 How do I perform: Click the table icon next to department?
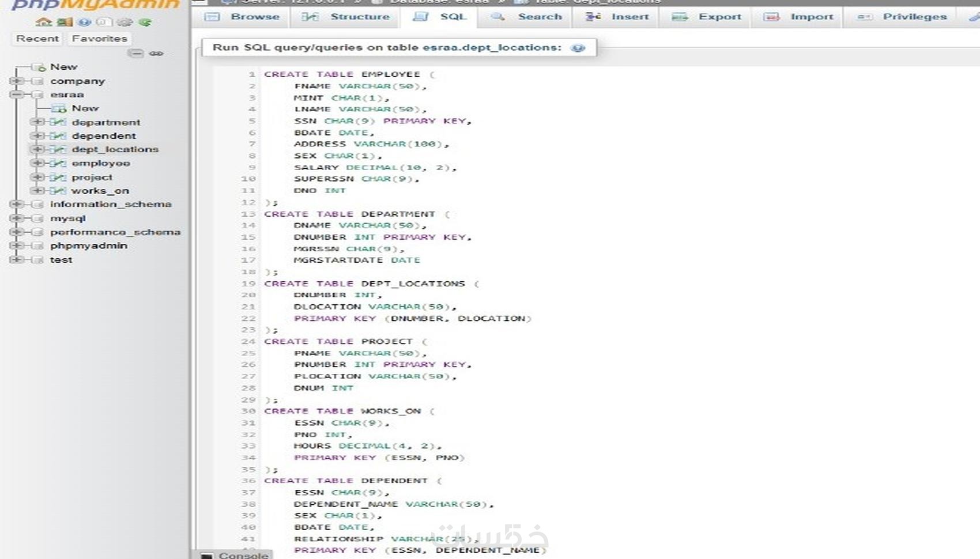(x=58, y=122)
